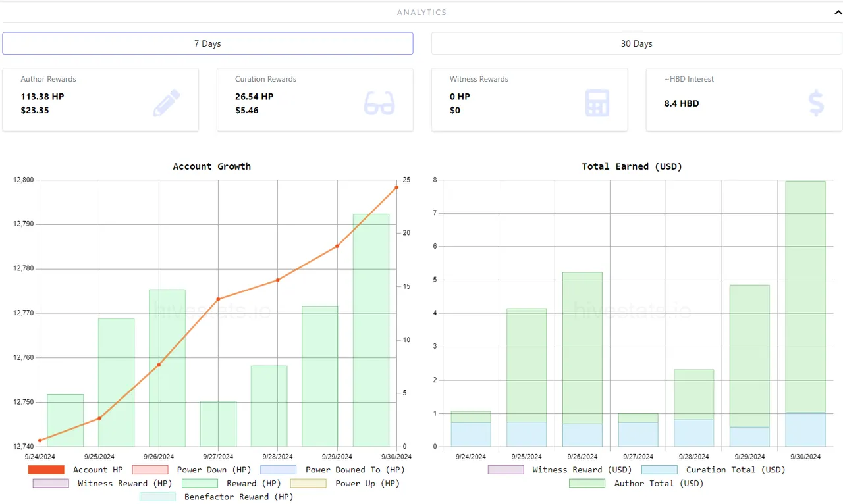Viewport: 843px width, 504px height.
Task: Click the ~HBD Interest card title
Action: click(x=689, y=79)
